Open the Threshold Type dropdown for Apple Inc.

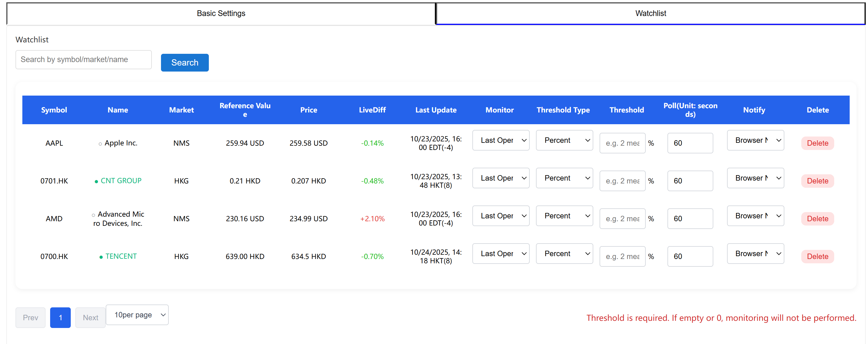click(564, 140)
